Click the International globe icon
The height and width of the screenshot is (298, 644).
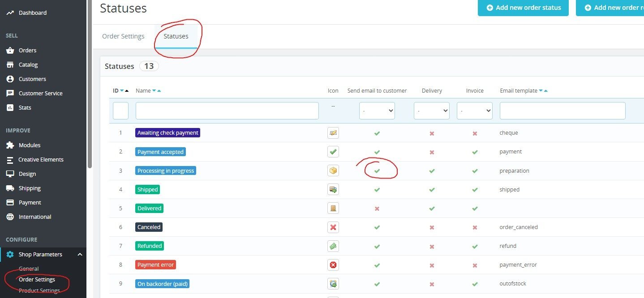[10, 217]
